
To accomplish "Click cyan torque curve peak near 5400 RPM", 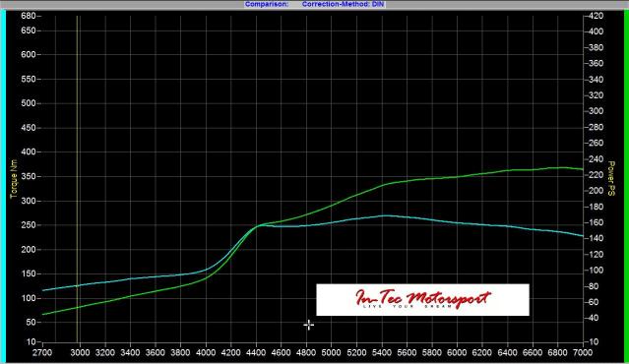I will click(384, 215).
